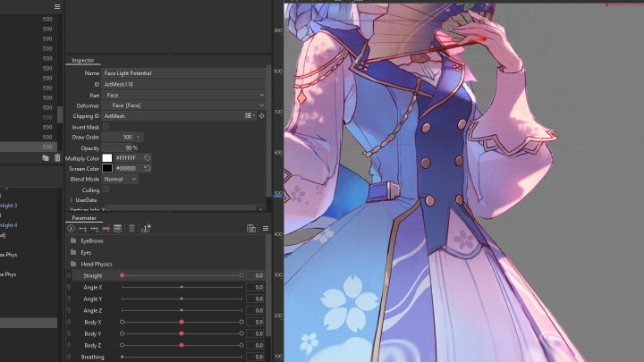Click the lock parameter icon with padlock

tap(146, 229)
